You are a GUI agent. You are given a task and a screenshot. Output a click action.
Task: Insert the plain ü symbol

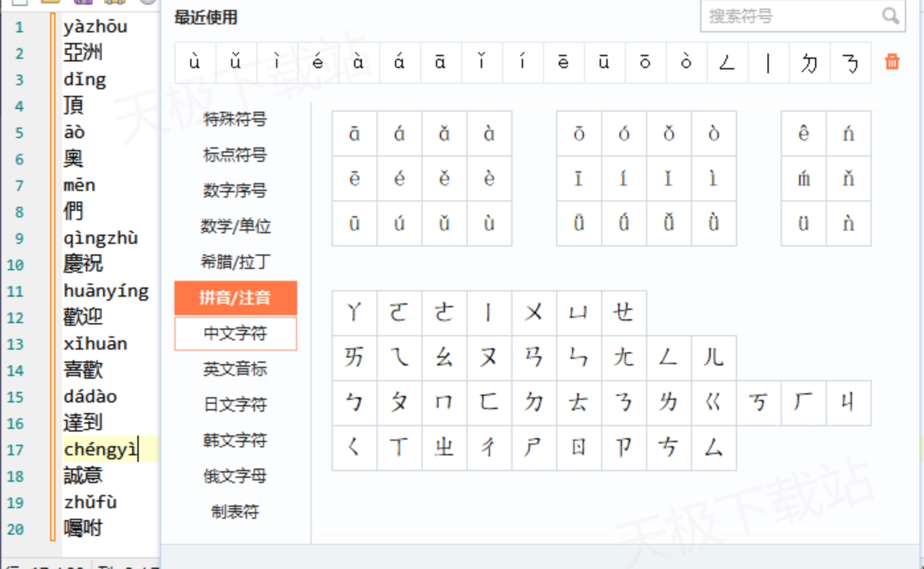(804, 223)
